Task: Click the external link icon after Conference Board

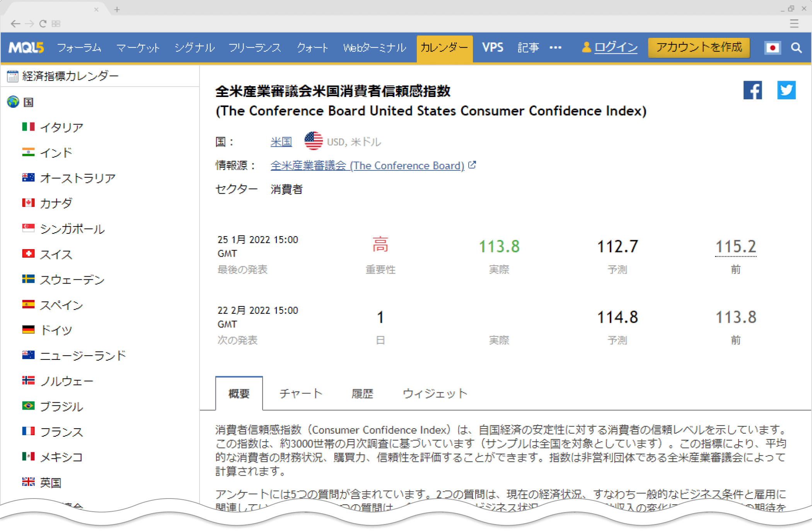Action: point(472,165)
